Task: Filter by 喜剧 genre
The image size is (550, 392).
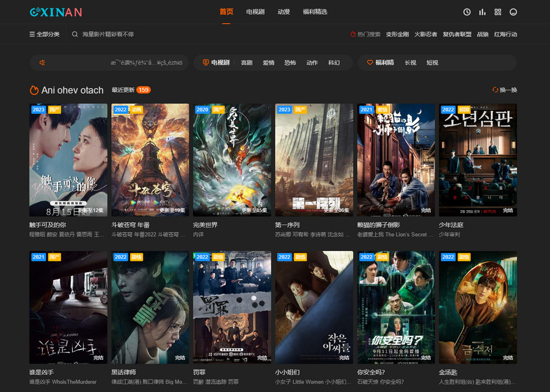Action: [x=247, y=62]
